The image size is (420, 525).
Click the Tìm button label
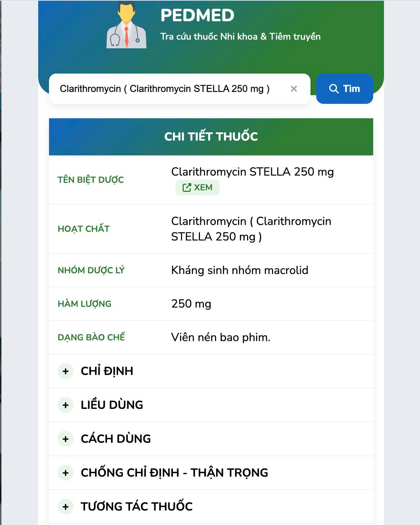(352, 89)
